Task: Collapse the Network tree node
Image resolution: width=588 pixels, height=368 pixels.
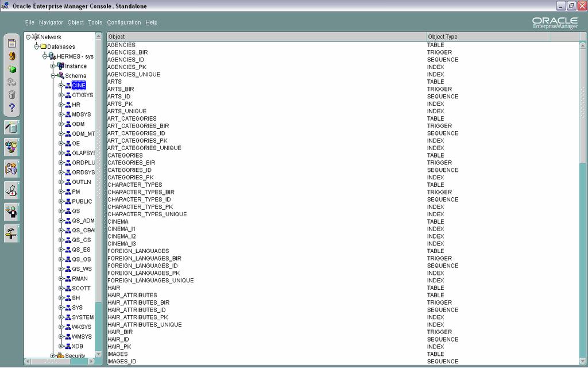Action: 29,37
